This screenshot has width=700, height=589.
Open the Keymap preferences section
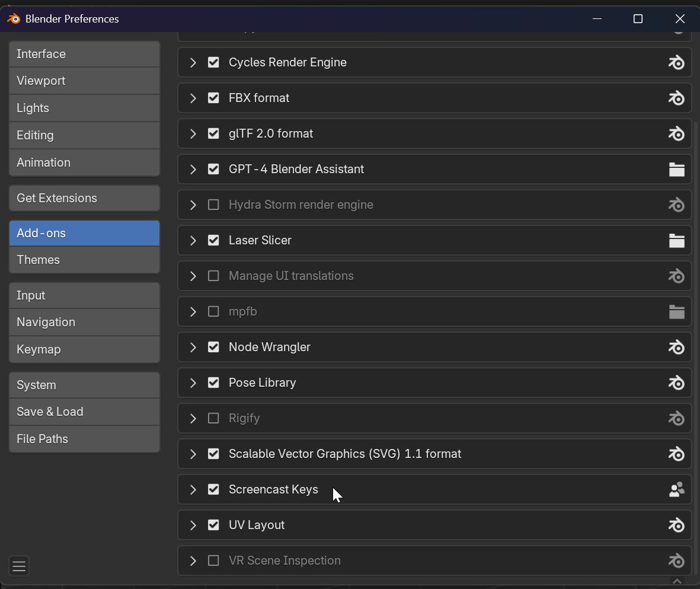click(x=84, y=349)
